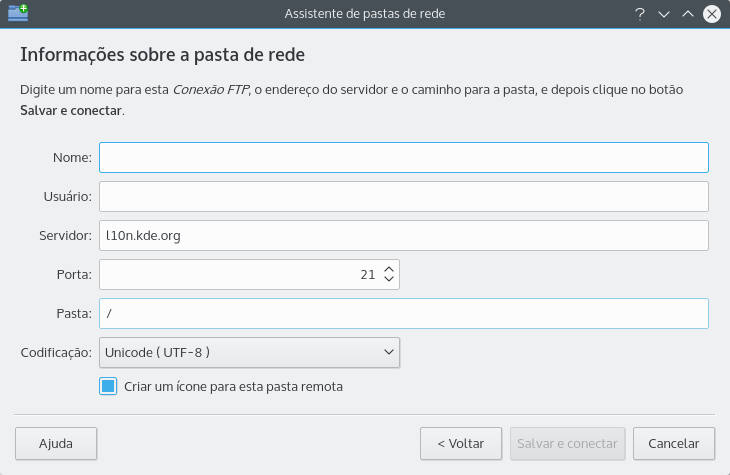Screen dimensions: 730x475
Task: Click into the Usuário input field
Action: pos(403,196)
